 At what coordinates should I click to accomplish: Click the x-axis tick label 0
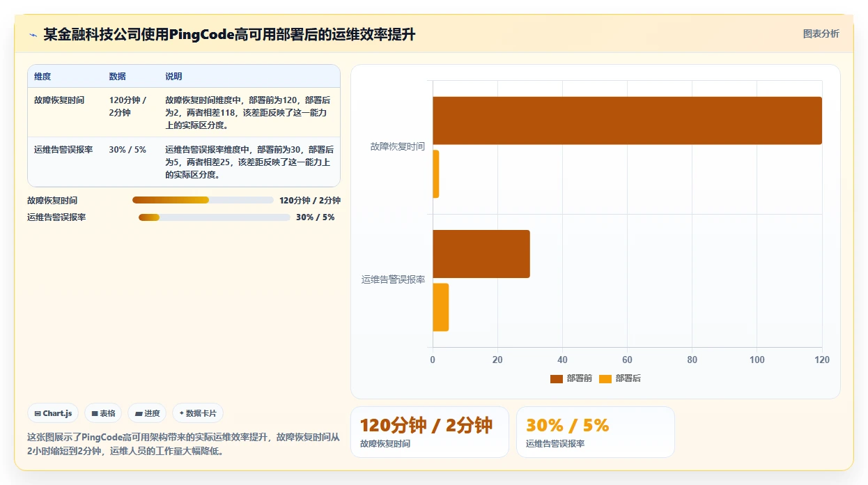(433, 360)
